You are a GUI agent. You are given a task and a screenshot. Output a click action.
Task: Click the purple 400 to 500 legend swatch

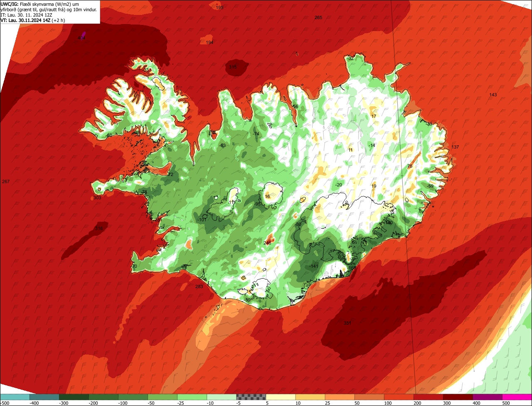pos(488,397)
